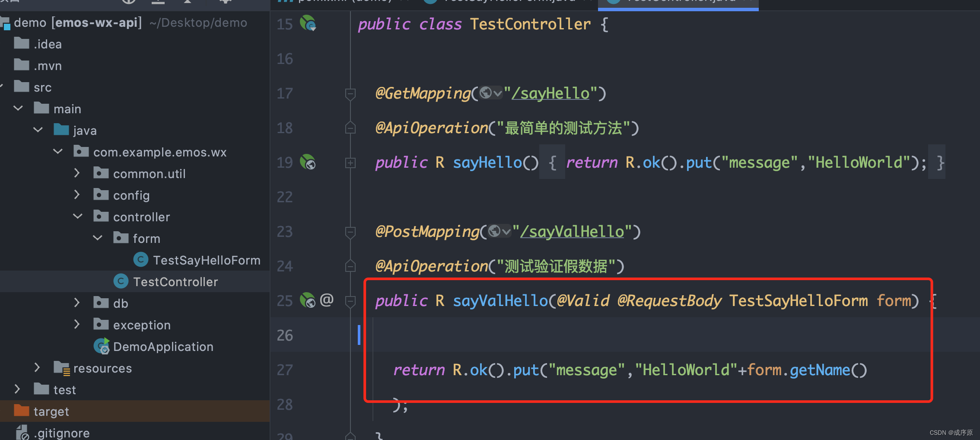The image size is (980, 440).
Task: Click the request mapping gutter icon beside line 25
Action: pyautogui.click(x=308, y=300)
